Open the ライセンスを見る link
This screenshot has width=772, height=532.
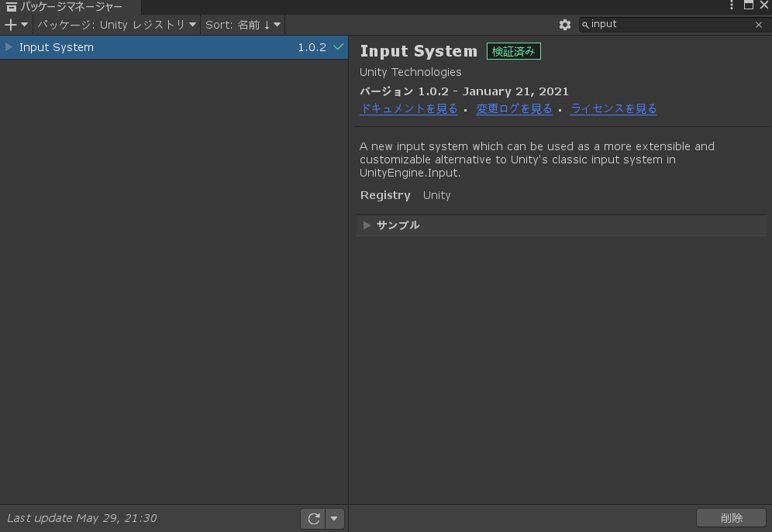point(613,108)
